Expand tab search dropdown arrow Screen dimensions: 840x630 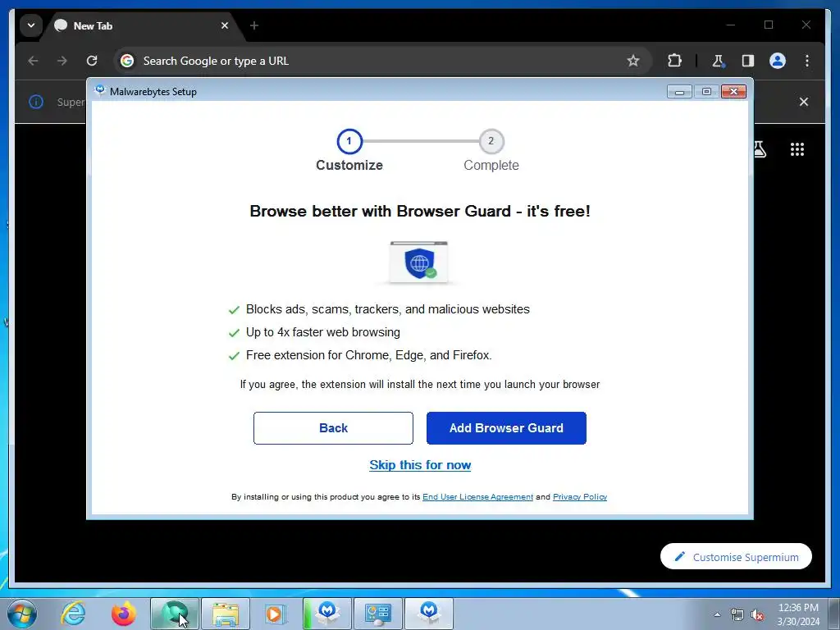[x=31, y=25]
